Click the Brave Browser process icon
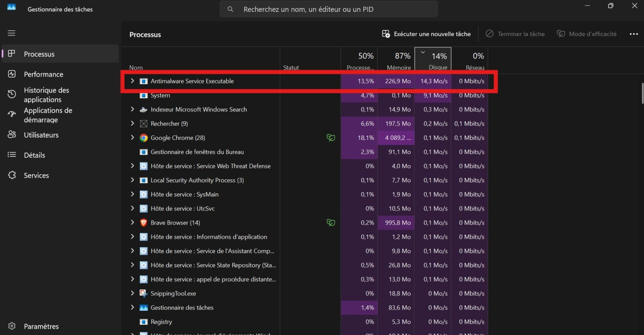Image resolution: width=644 pixels, height=335 pixels. [144, 223]
